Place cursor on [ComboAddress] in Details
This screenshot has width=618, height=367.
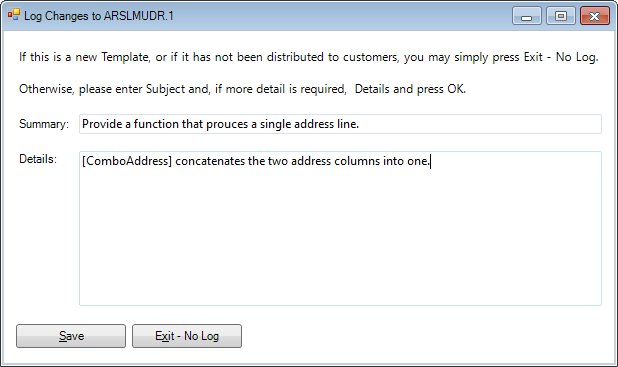click(x=127, y=161)
